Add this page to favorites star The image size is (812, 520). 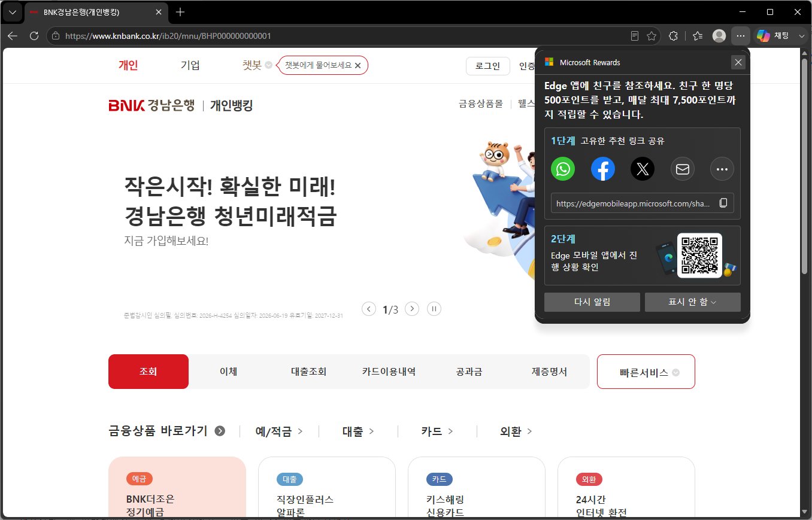652,36
